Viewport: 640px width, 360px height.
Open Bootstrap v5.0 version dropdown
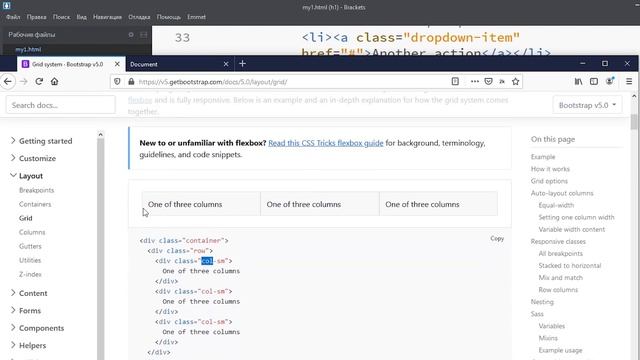coord(587,105)
